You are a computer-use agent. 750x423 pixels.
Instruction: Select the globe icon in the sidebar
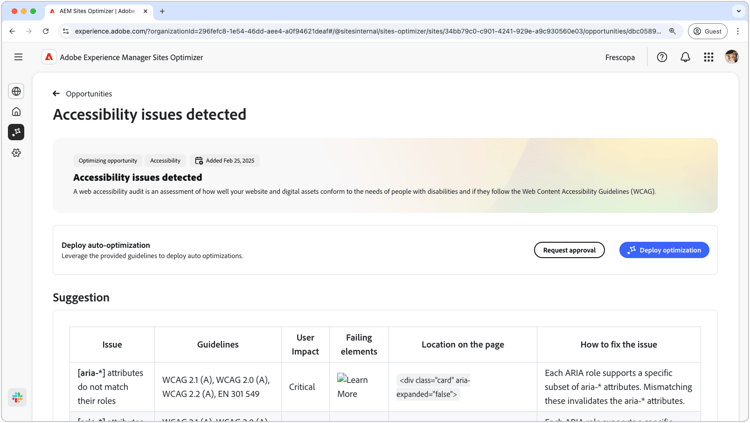coord(16,91)
